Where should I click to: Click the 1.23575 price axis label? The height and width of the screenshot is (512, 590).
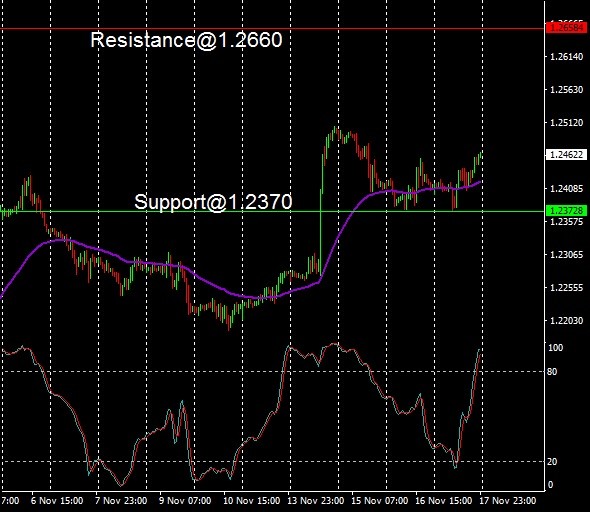(566, 222)
